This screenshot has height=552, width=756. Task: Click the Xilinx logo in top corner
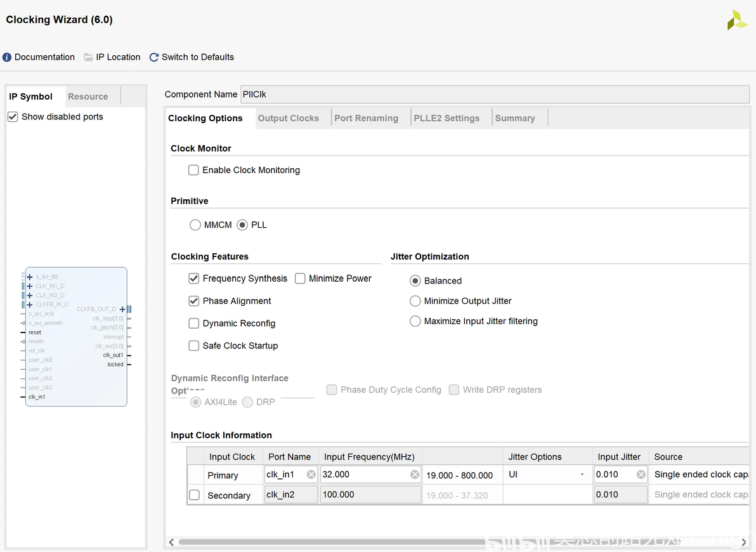(x=737, y=20)
